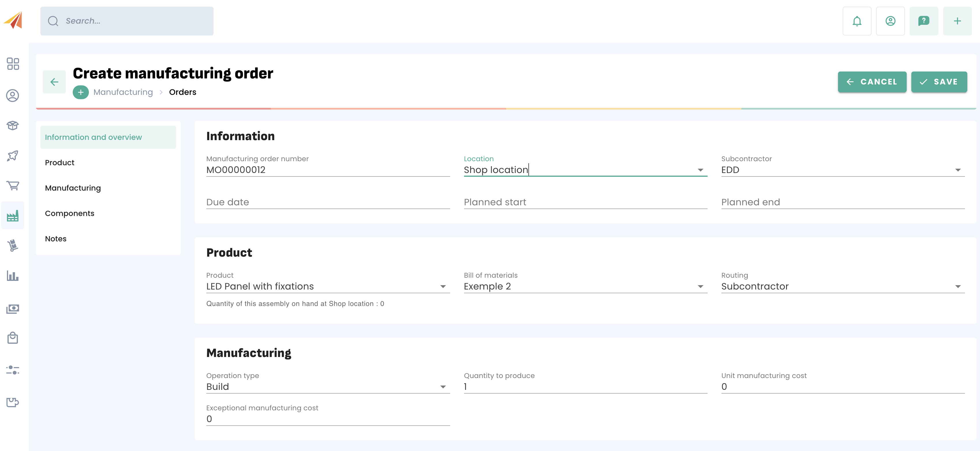
Task: Click the Manufacturing breadcrumb link
Action: coord(123,92)
